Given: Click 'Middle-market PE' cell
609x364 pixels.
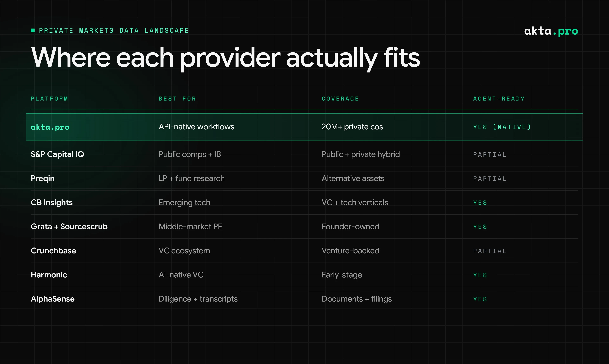Looking at the screenshot, I should [190, 226].
